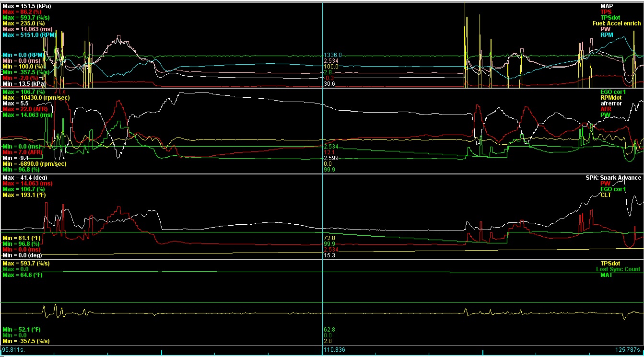The width and height of the screenshot is (644, 357).
Task: Click the "Min = -2.0 (%)" label
Action: pos(21,78)
